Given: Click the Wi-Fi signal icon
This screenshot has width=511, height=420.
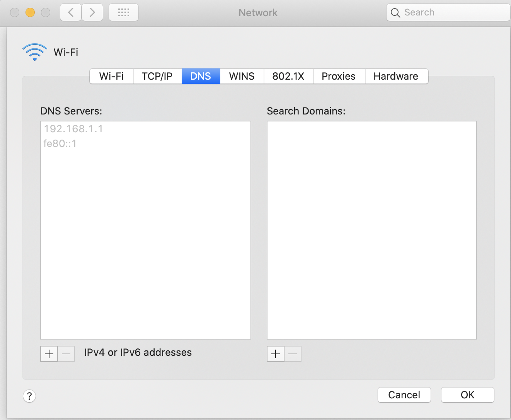Looking at the screenshot, I should (x=35, y=52).
